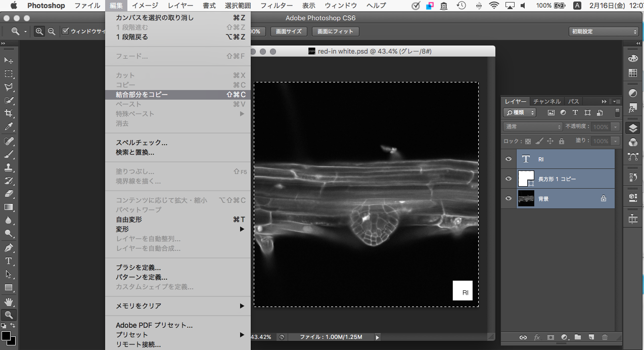Hide the 長方形 1 コピー layer

(x=509, y=179)
